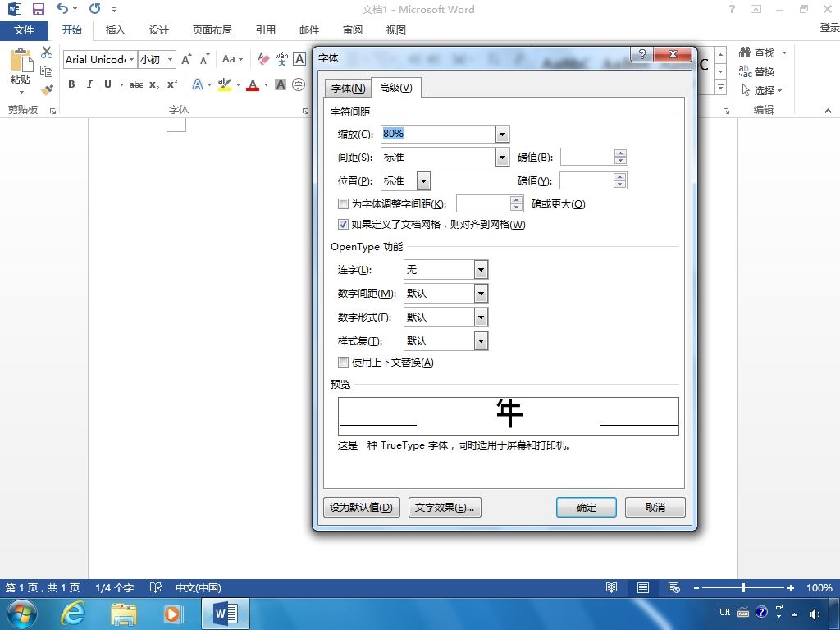Open the font name dropdown

pyautogui.click(x=132, y=59)
